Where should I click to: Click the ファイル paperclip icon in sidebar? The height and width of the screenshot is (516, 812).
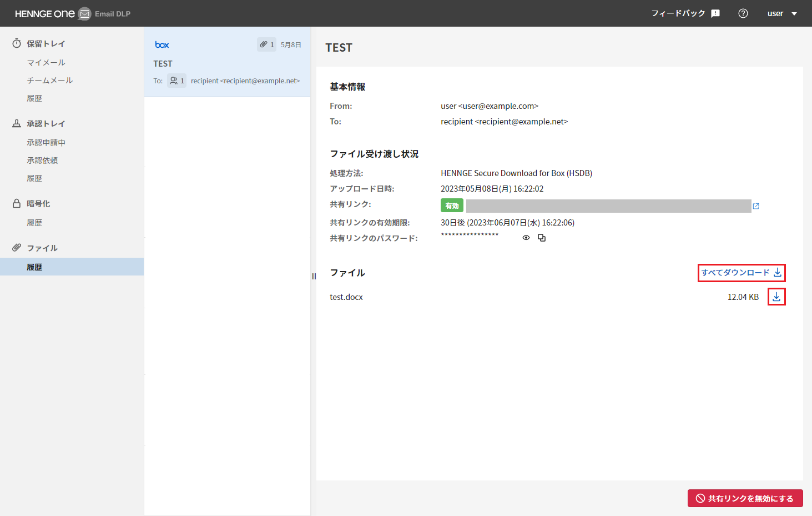pyautogui.click(x=17, y=248)
